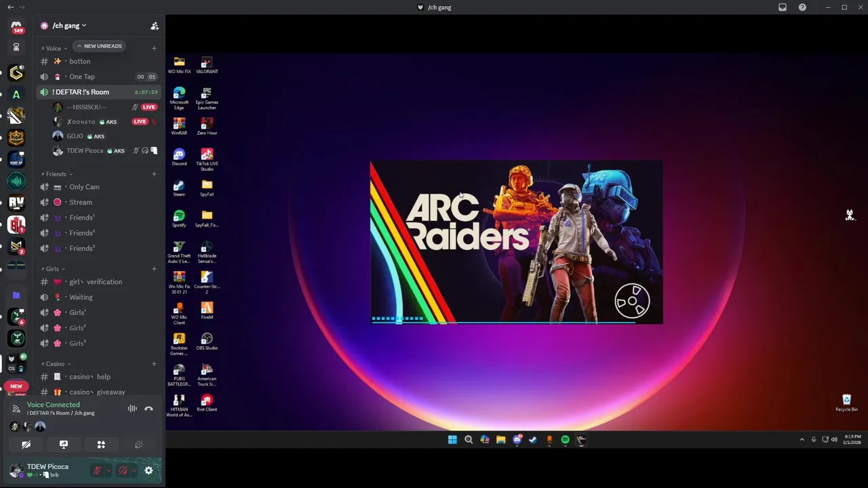
Task: Invite people to /ch gang server
Action: pos(155,26)
